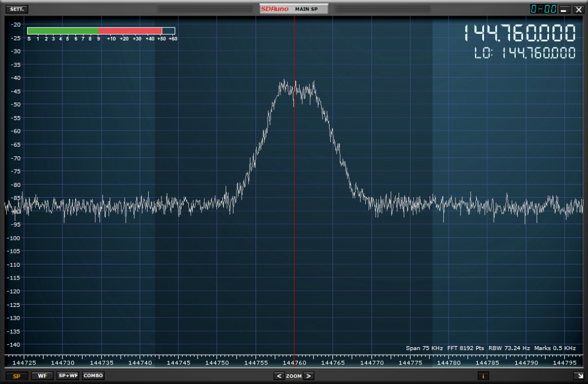The width and height of the screenshot is (588, 384).
Task: Switch to SP spectrum-only view
Action: (x=17, y=376)
